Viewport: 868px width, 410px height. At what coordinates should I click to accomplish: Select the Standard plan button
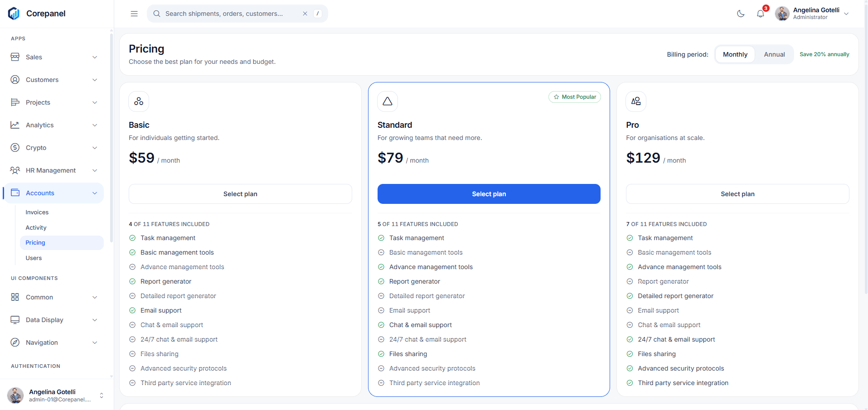point(489,194)
